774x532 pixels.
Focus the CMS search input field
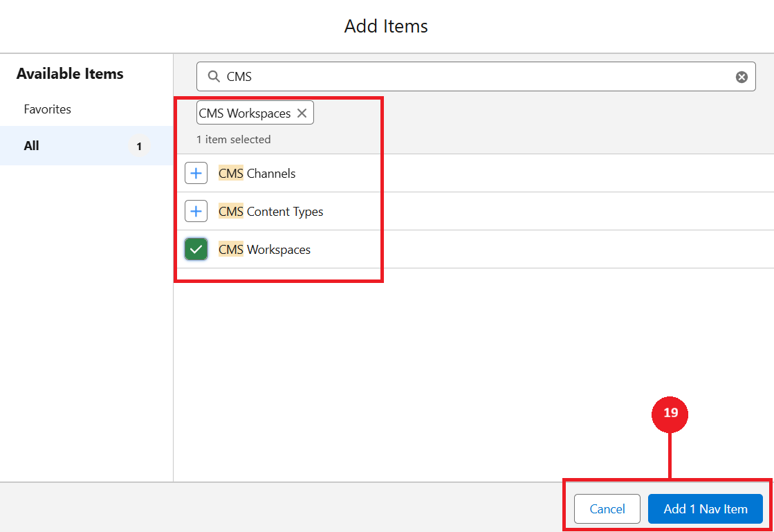[x=470, y=77]
